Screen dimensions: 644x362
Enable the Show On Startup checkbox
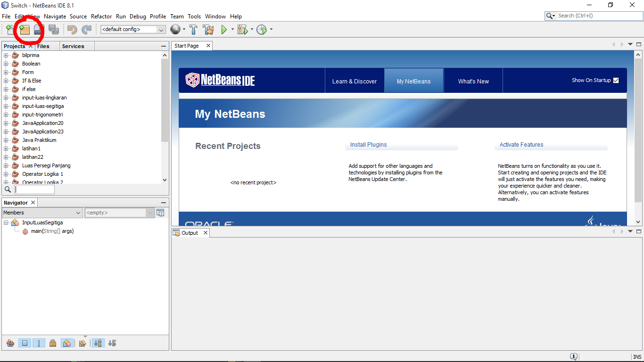click(615, 80)
